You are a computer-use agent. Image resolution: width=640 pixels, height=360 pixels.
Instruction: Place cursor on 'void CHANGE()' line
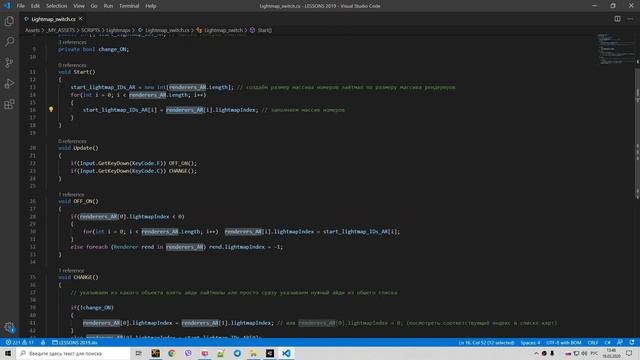[78, 277]
